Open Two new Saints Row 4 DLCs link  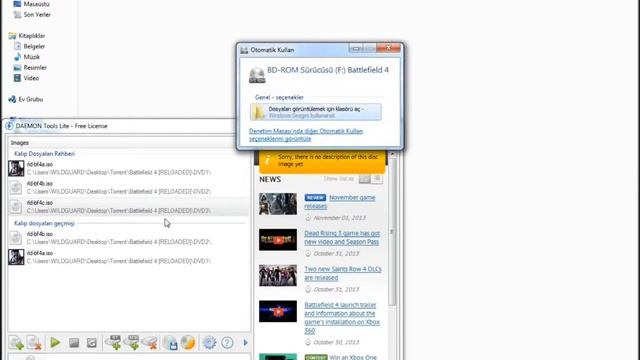(343, 273)
